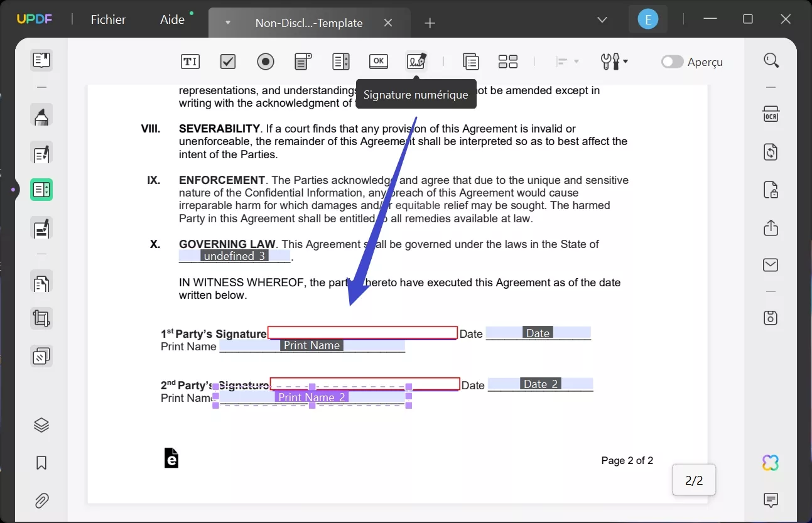The width and height of the screenshot is (812, 523).
Task: Open the Comment highlighter mode
Action: pos(41,116)
